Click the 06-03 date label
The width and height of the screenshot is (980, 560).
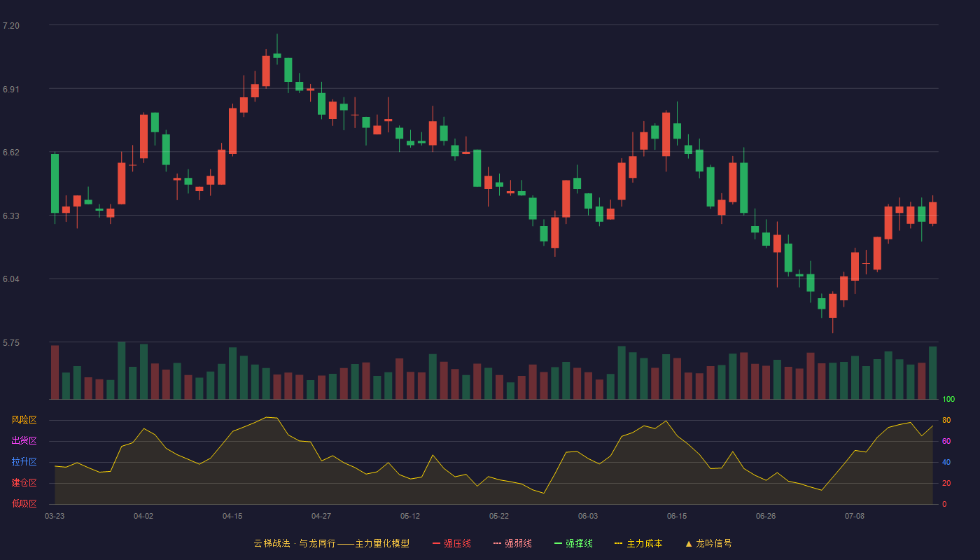click(588, 516)
